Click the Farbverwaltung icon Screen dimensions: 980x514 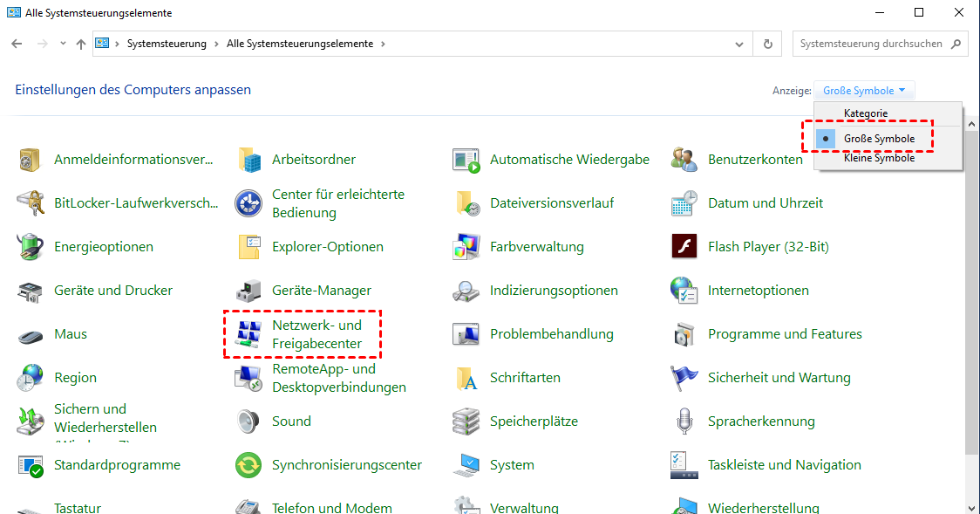[x=466, y=247]
